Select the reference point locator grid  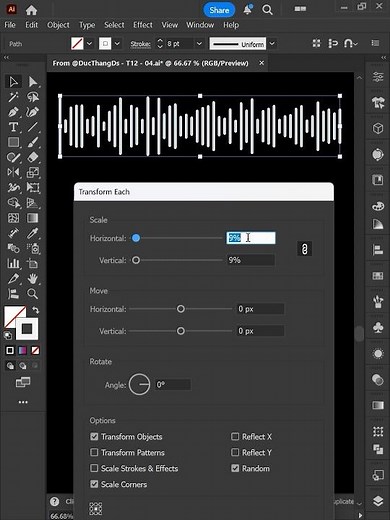[96, 508]
